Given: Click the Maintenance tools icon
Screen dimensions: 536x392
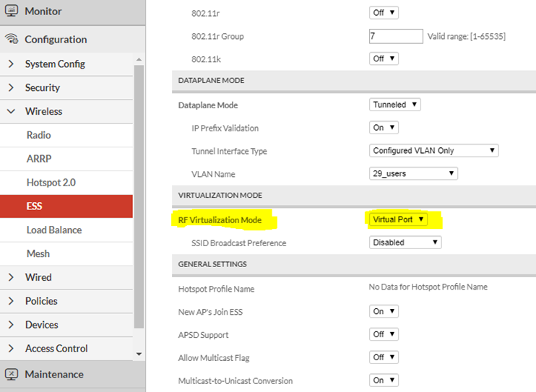Looking at the screenshot, I should coord(12,374).
